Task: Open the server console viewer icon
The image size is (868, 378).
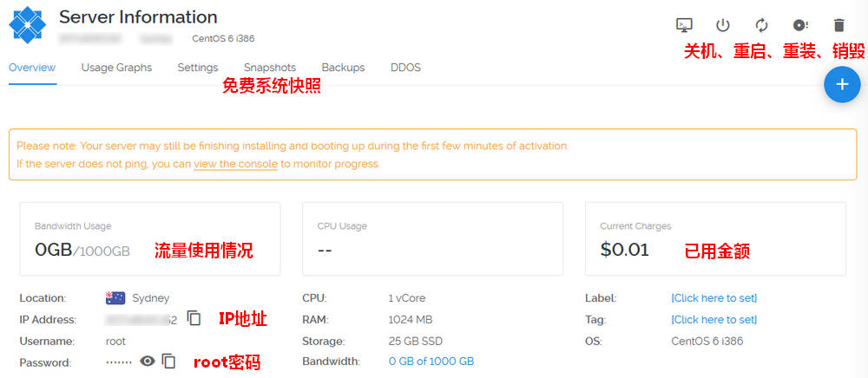Action: click(x=684, y=25)
